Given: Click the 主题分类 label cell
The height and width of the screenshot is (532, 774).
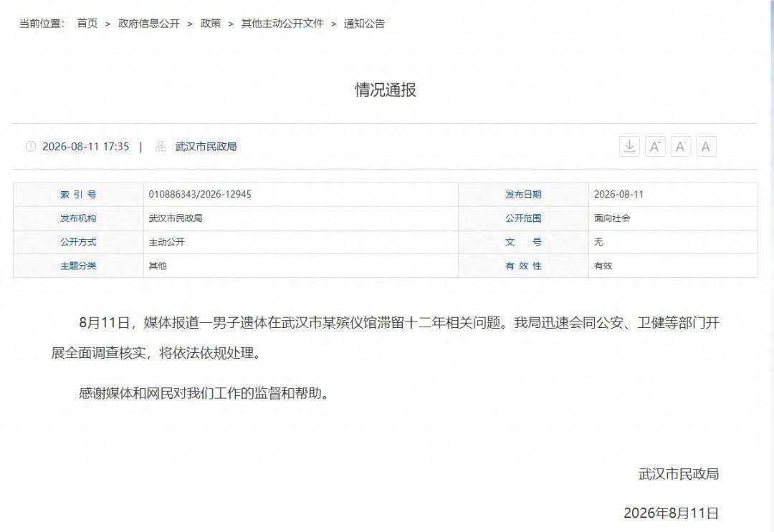Looking at the screenshot, I should click(79, 265).
